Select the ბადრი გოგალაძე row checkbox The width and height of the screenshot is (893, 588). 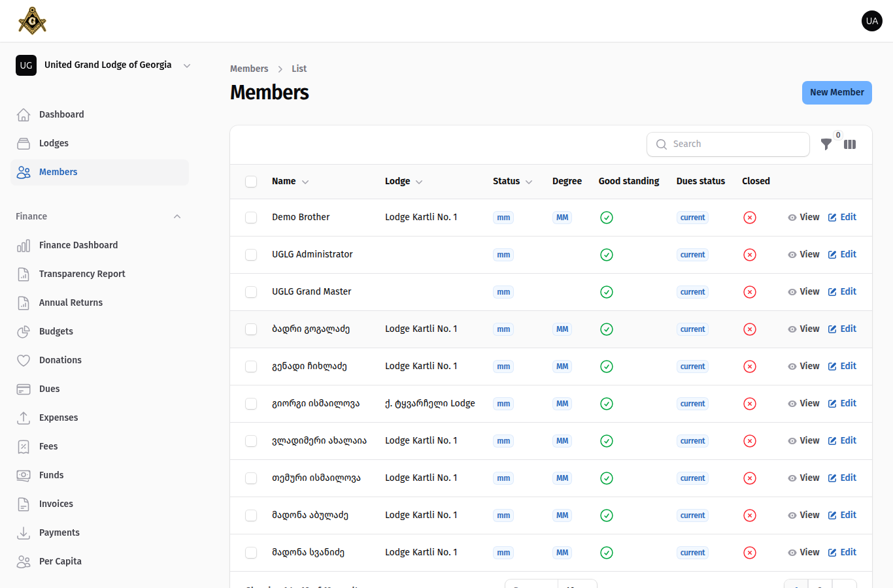(x=251, y=329)
